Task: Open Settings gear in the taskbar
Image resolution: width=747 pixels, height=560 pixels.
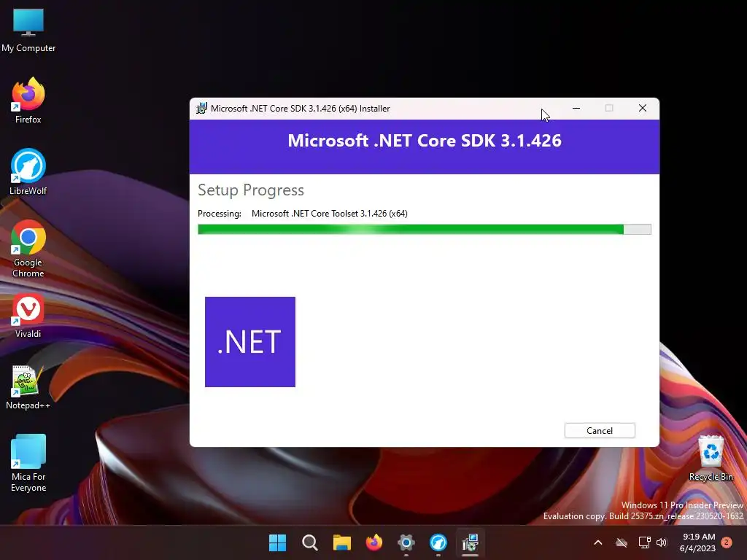Action: pyautogui.click(x=406, y=542)
